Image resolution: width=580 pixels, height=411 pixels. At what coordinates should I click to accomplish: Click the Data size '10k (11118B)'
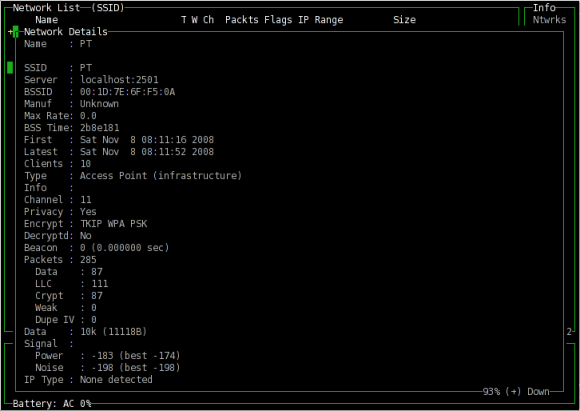114,332
